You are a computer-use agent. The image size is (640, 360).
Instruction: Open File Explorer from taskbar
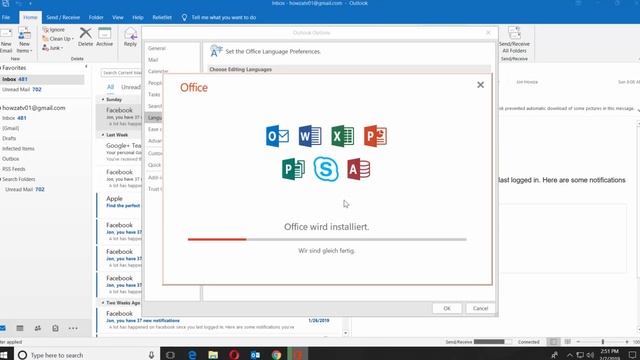pos(213,355)
